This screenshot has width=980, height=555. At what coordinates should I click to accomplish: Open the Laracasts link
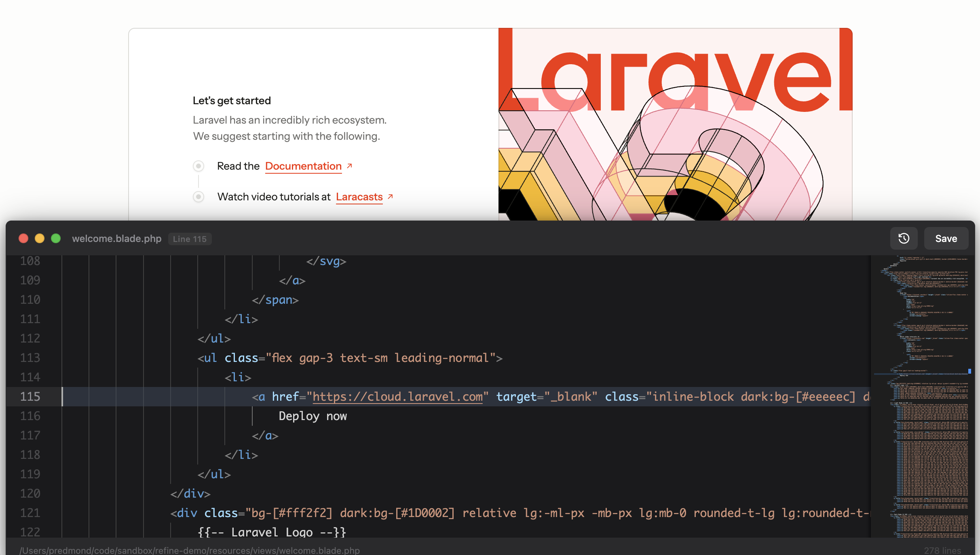tap(359, 197)
